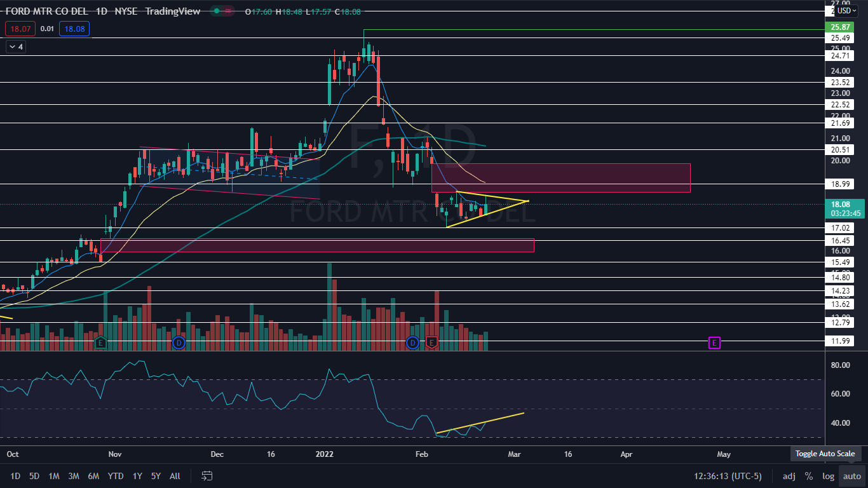This screenshot has width=868, height=488.
Task: Click the November dividend D marker
Action: [179, 343]
